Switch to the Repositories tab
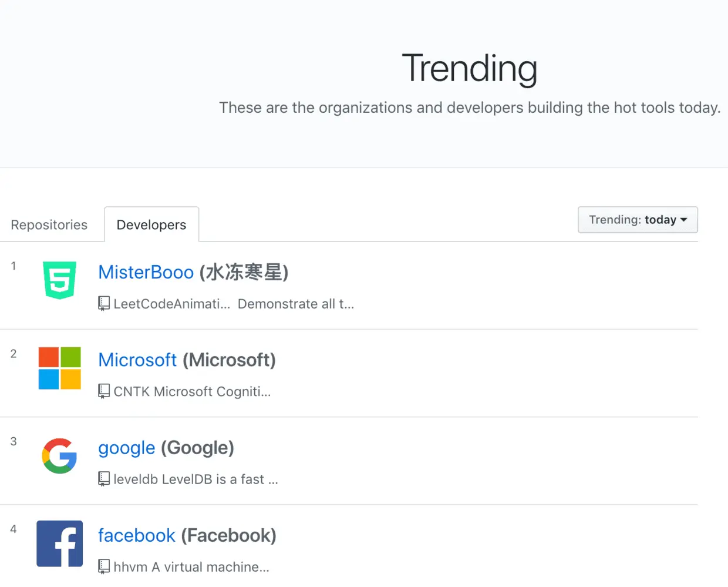This screenshot has width=728, height=587. 49,224
